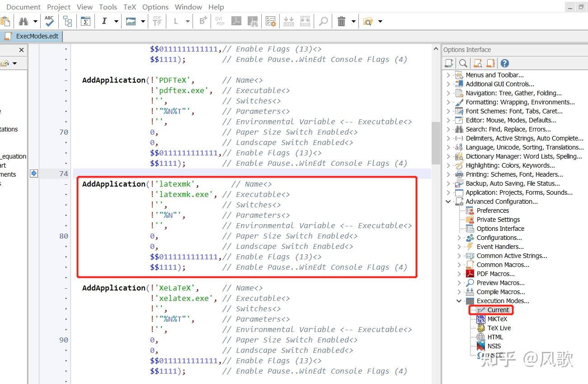Click the Sigma math symbols icon
Screen dimensions: 588x384
85,21
